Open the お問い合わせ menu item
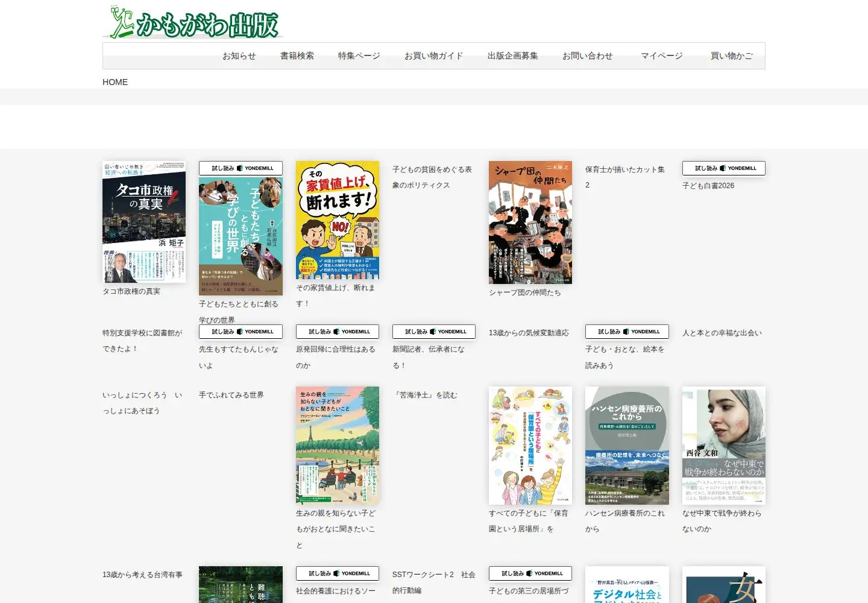The image size is (868, 603). pos(588,55)
